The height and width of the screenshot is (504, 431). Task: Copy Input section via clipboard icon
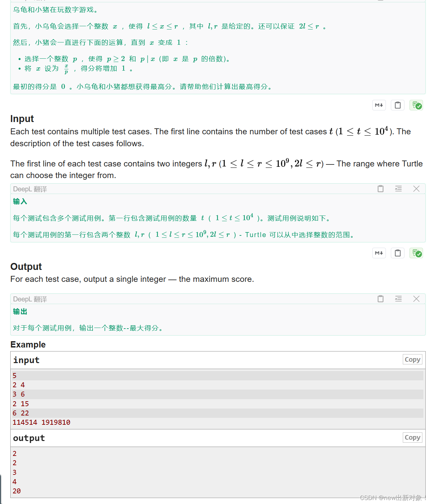pyautogui.click(x=397, y=253)
